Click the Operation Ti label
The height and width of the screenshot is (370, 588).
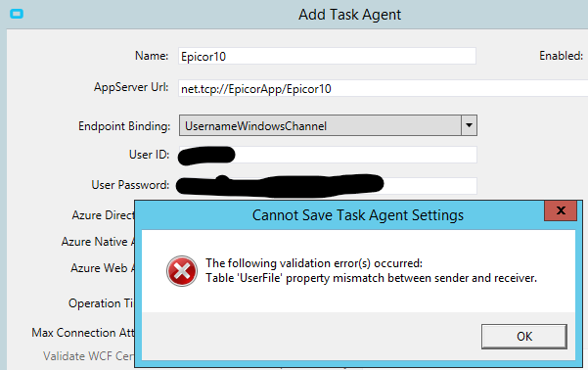click(101, 303)
